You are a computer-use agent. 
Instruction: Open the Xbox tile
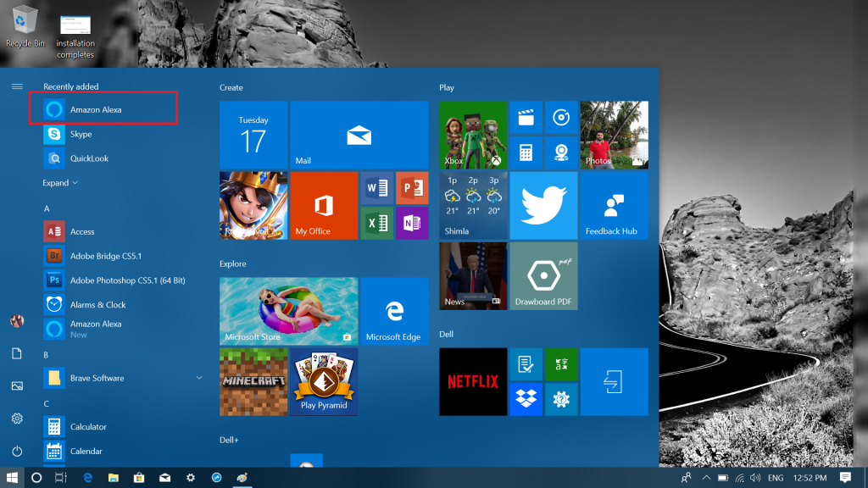[473, 135]
